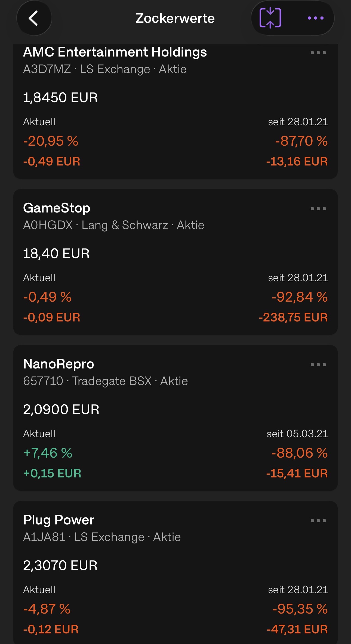Select Plug Power price 2,3070 EUR
The height and width of the screenshot is (644, 351).
tap(60, 565)
